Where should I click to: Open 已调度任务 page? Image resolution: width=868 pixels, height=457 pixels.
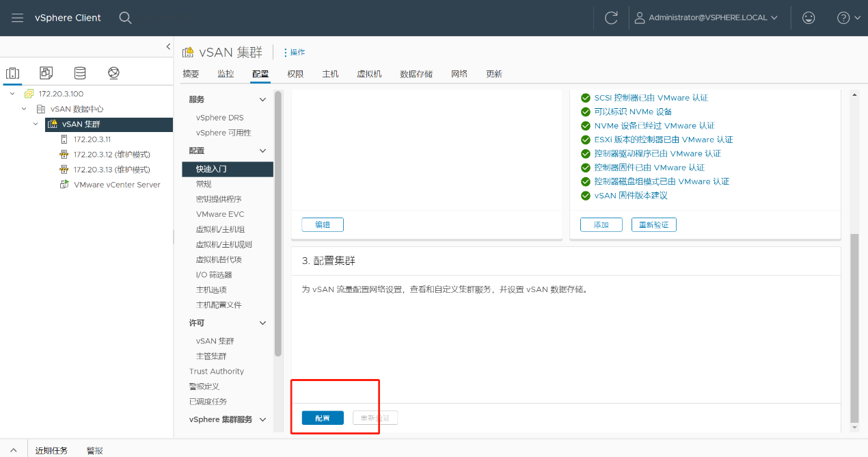(x=208, y=402)
